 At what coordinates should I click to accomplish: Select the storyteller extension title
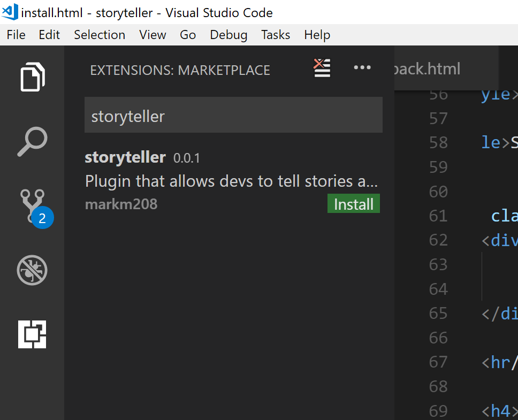click(x=125, y=157)
